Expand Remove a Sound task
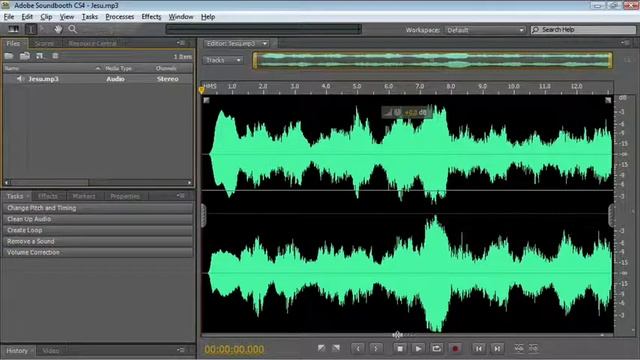The width and height of the screenshot is (640, 360). (98, 241)
